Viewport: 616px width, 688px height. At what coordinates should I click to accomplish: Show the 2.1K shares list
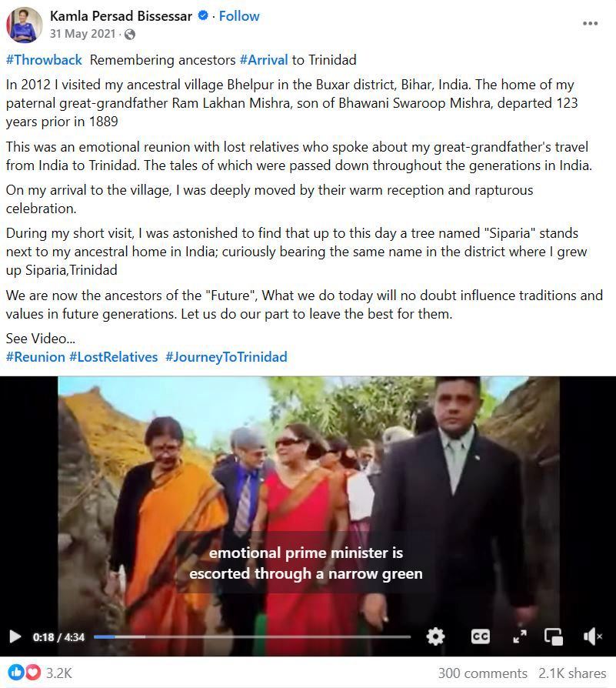[x=572, y=673]
